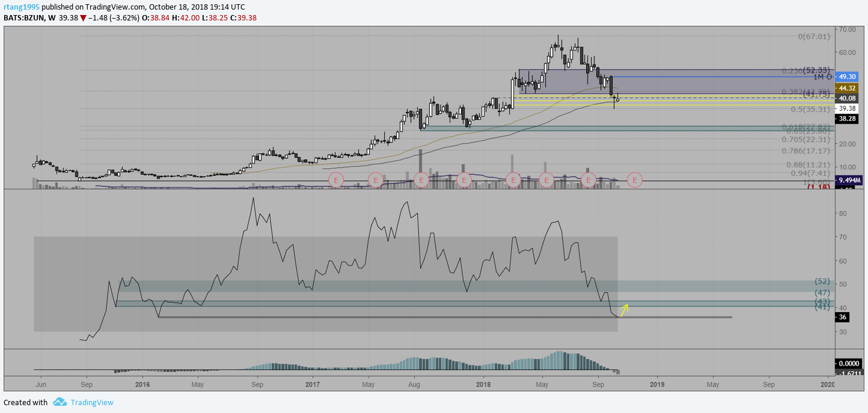Click the RSI zone label (43)
868x413 pixels.
coord(822,301)
